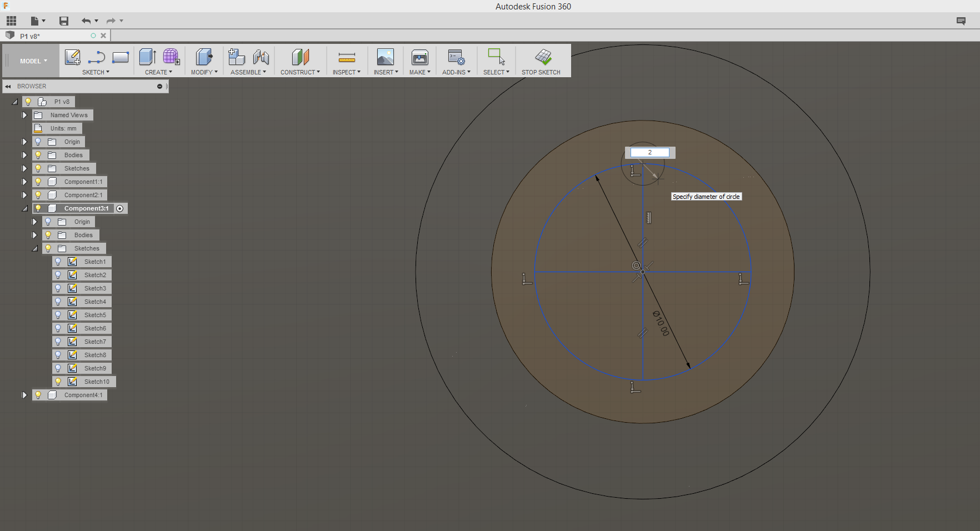
Task: Click the Redo arrow
Action: (111, 21)
